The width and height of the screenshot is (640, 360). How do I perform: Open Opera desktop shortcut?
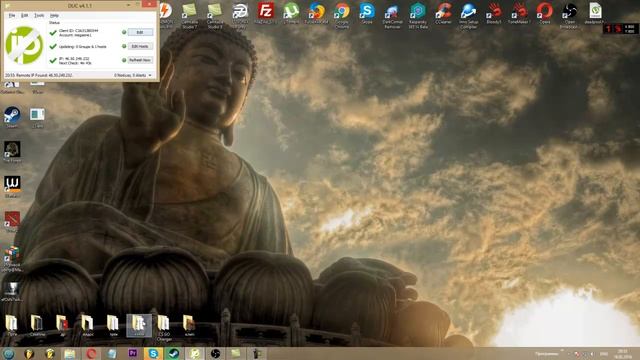tap(544, 13)
